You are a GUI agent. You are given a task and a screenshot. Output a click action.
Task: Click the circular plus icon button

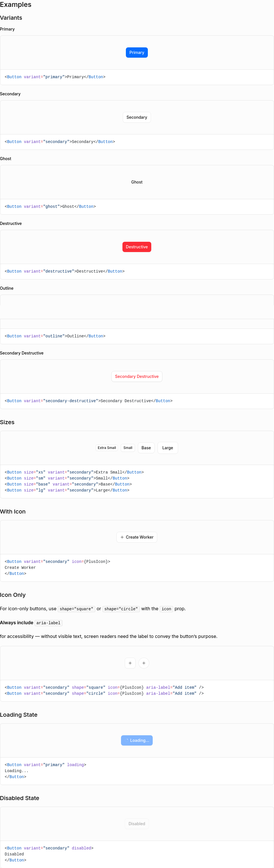pos(144,663)
